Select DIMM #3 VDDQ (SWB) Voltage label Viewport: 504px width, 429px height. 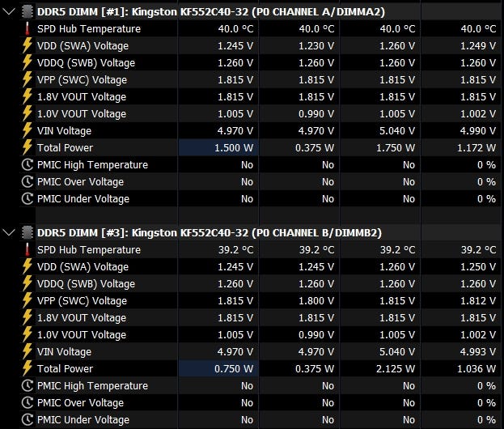pos(86,283)
